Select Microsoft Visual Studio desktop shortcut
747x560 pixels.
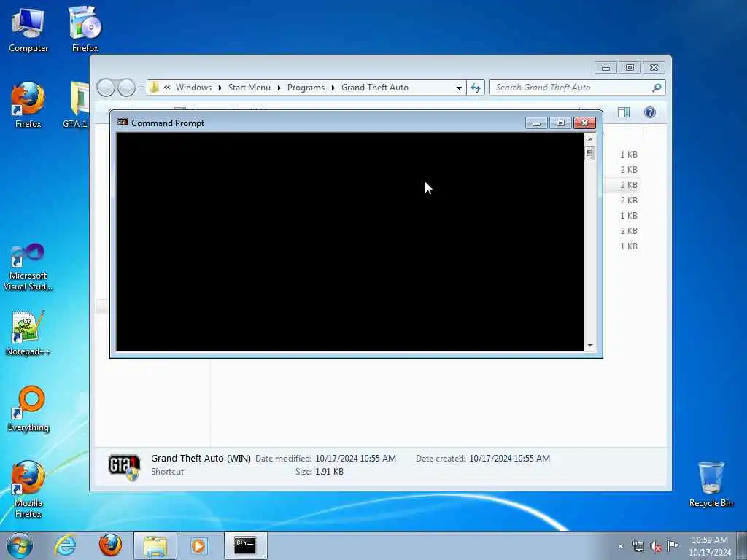click(28, 267)
